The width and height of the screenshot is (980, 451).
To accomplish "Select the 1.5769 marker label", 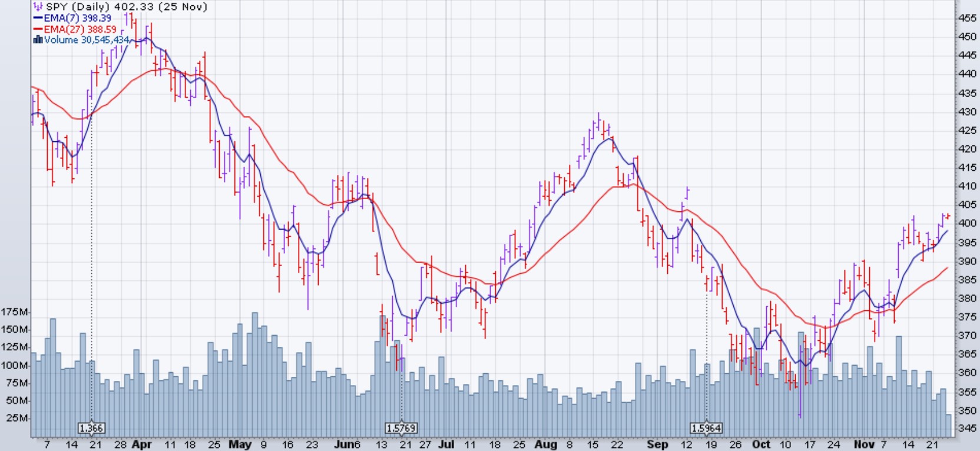I will coord(401,428).
